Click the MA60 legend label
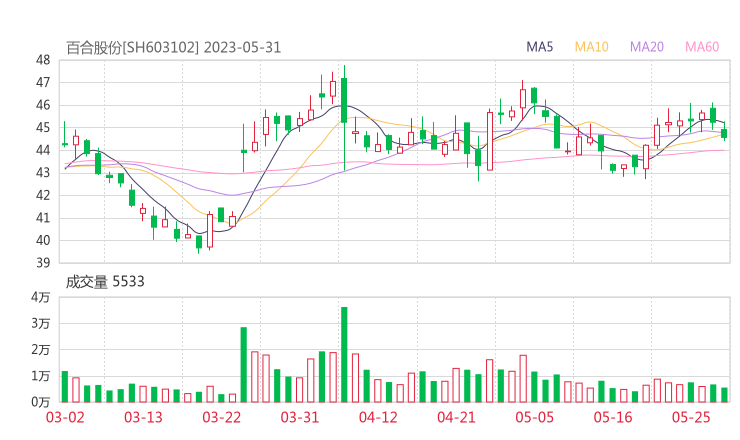The height and width of the screenshot is (440, 740). coord(702,47)
